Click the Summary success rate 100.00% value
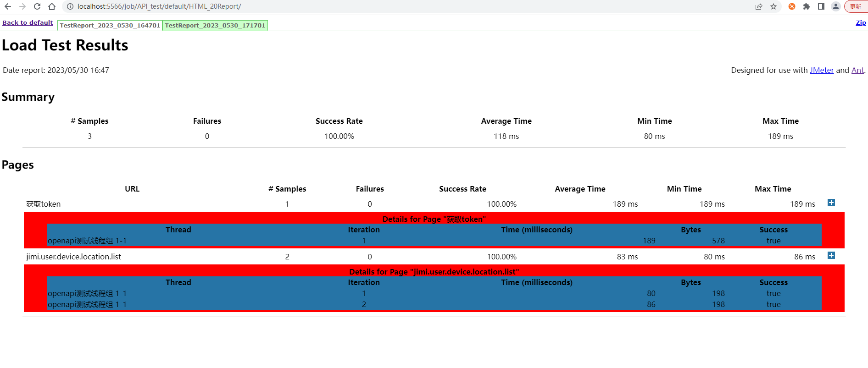The height and width of the screenshot is (368, 868). (x=339, y=136)
